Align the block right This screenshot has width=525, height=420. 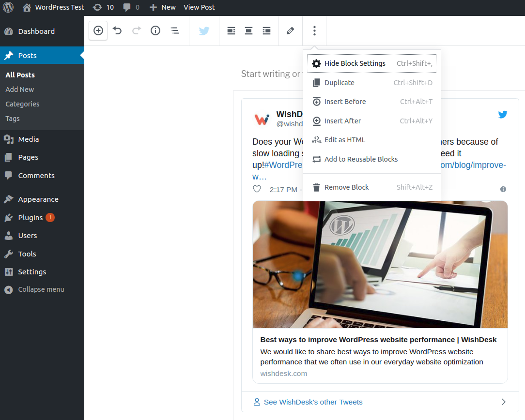pyautogui.click(x=266, y=31)
